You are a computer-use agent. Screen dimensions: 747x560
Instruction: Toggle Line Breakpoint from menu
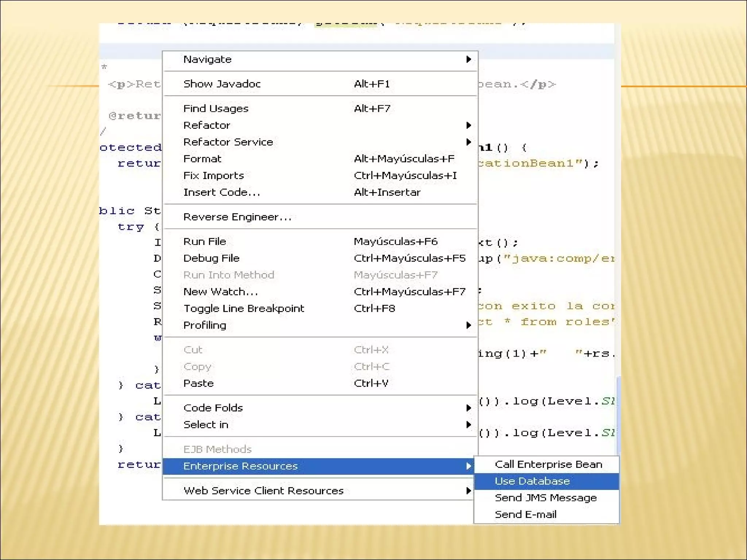243,309
